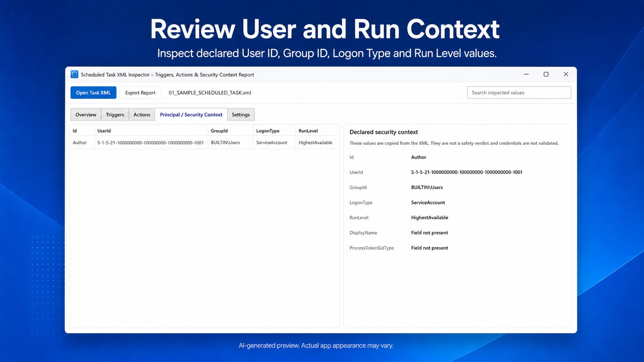Sort by the GroupId column header
644x362 pixels.
(x=231, y=131)
